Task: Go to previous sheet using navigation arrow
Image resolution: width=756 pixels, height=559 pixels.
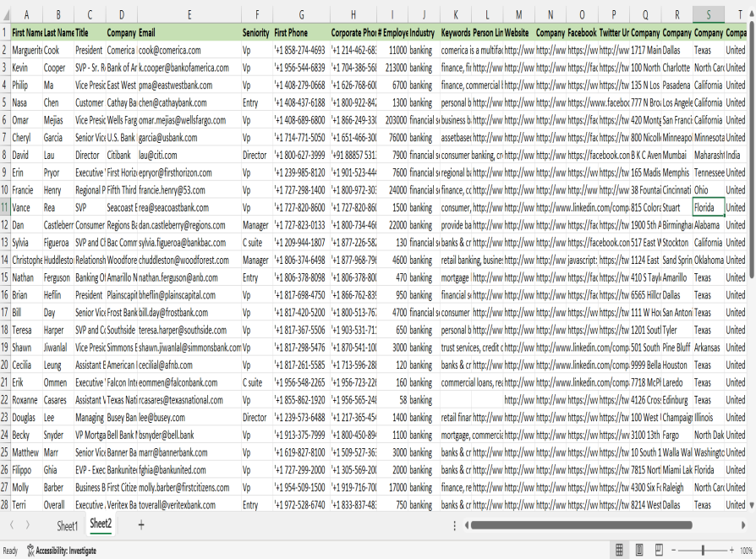Action: [x=12, y=525]
